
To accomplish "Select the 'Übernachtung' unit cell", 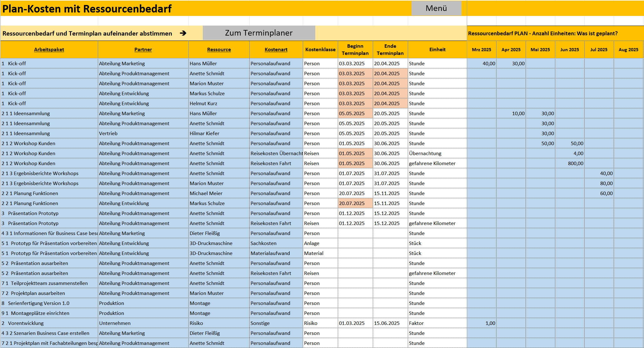I will pos(437,153).
